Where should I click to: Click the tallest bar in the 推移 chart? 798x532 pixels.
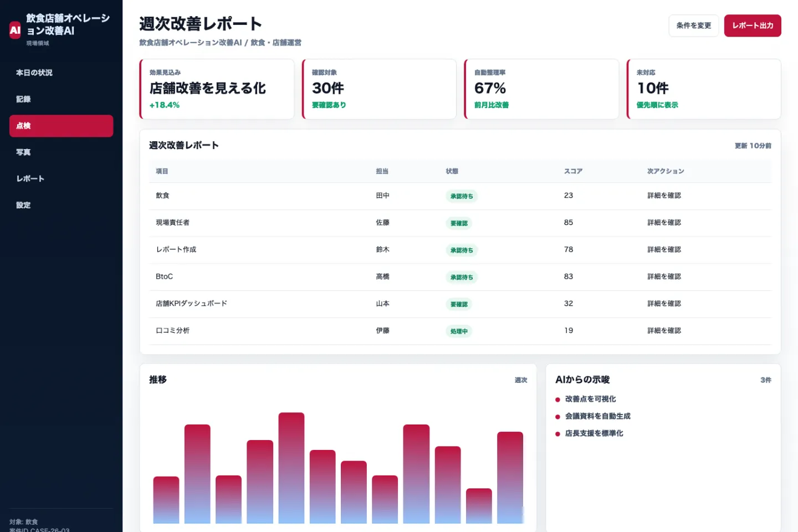click(x=291, y=468)
